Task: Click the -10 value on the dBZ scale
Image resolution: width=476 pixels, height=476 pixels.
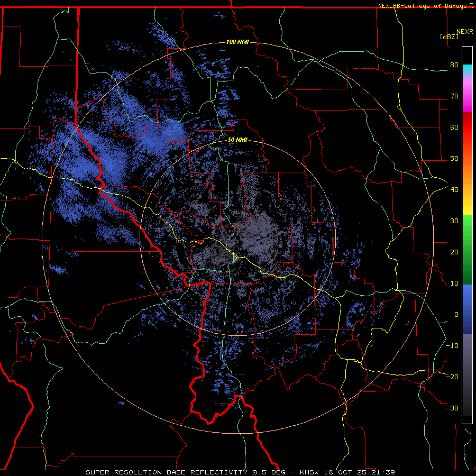Action: 452,345
